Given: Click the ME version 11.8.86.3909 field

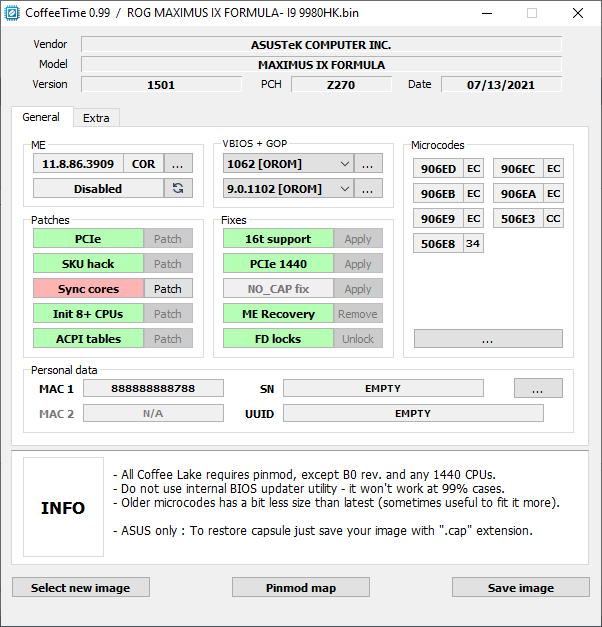Looking at the screenshot, I should pos(78,164).
